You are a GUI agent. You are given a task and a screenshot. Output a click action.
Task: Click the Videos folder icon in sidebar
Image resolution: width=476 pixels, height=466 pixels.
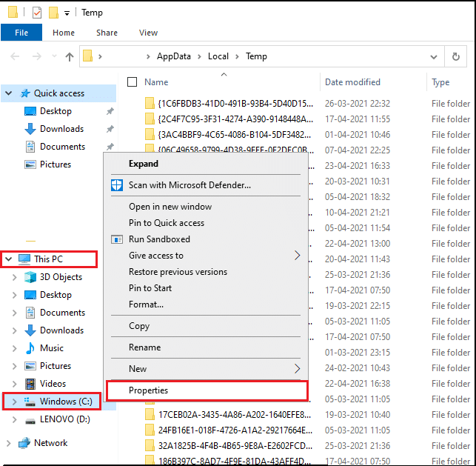point(30,384)
